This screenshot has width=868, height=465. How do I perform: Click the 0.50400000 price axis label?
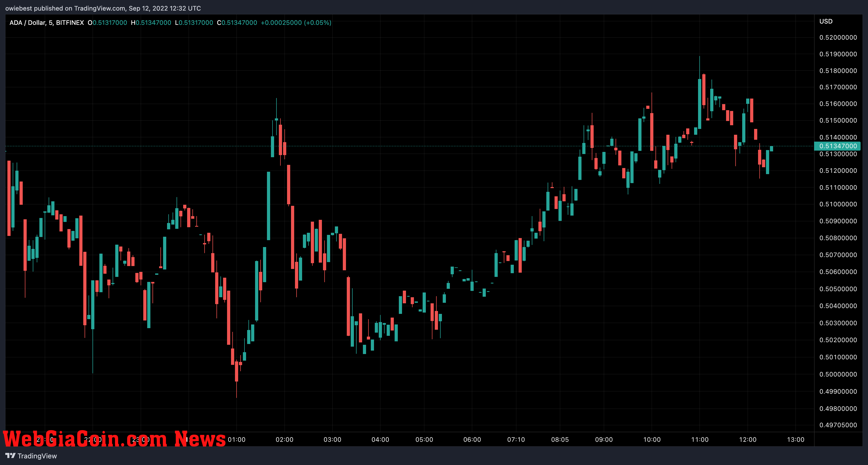[x=838, y=306]
